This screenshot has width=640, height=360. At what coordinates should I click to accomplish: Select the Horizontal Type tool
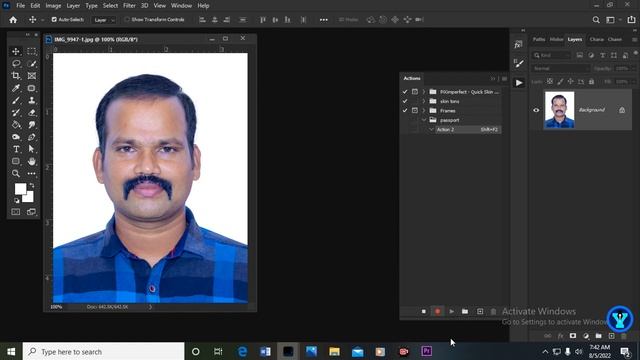pos(16,149)
